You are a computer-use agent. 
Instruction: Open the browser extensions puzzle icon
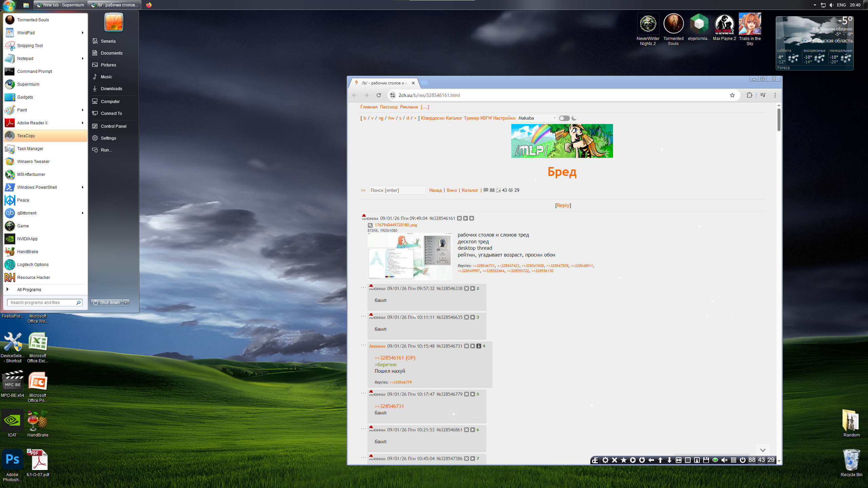[749, 95]
